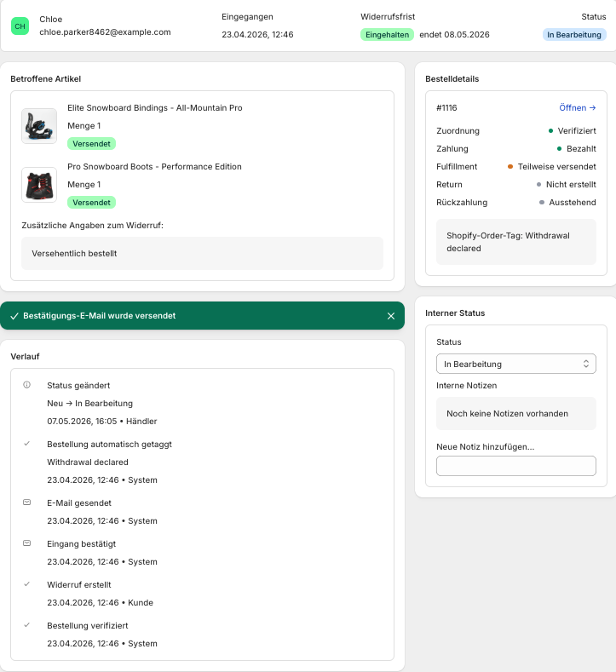Click the text endet 08.05.2026
This screenshot has width=616, height=672.
pos(454,35)
